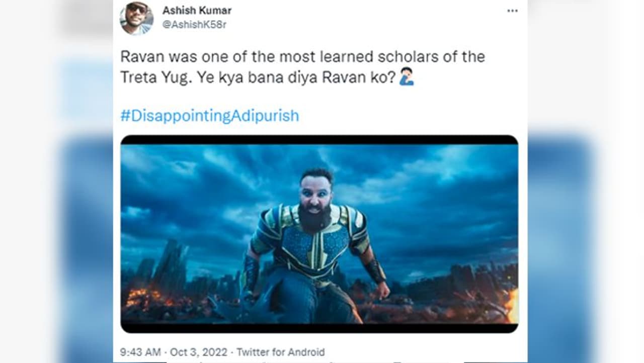Click the facepalm emoji in the tweet
644x363 pixels.
[407, 78]
